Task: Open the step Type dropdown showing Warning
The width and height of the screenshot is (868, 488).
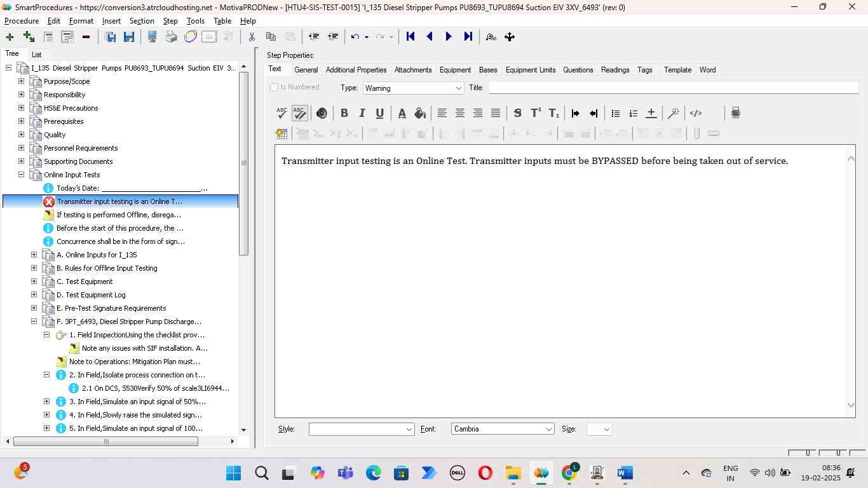Action: [x=414, y=88]
